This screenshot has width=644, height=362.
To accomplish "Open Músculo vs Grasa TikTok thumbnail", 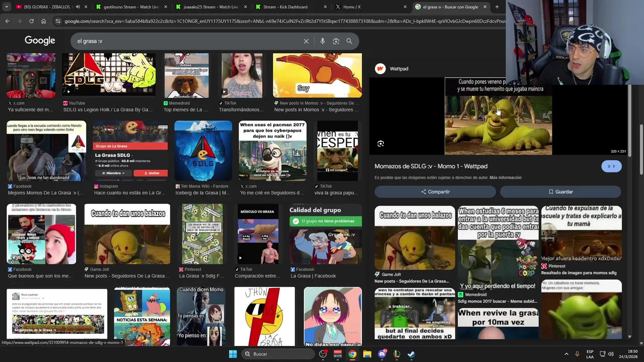I will (x=258, y=234).
